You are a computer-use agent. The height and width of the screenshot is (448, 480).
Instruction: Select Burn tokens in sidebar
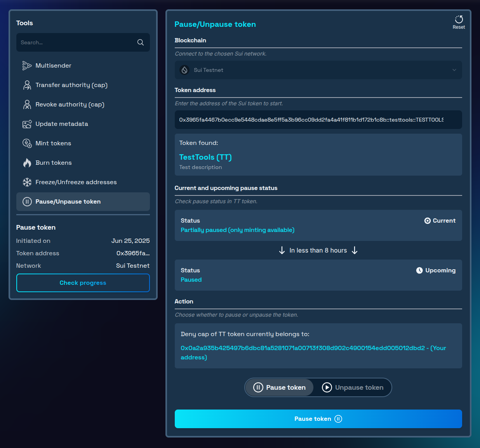83,163
